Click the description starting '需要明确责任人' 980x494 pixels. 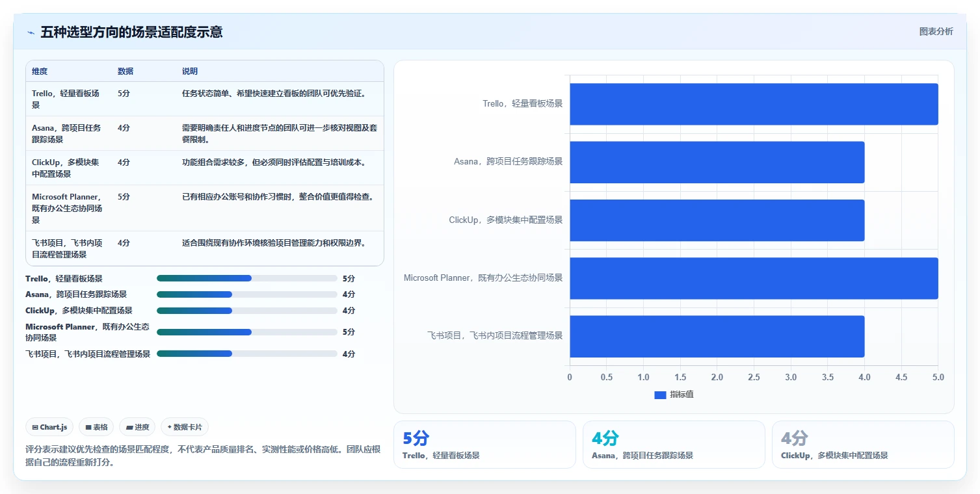click(280, 133)
